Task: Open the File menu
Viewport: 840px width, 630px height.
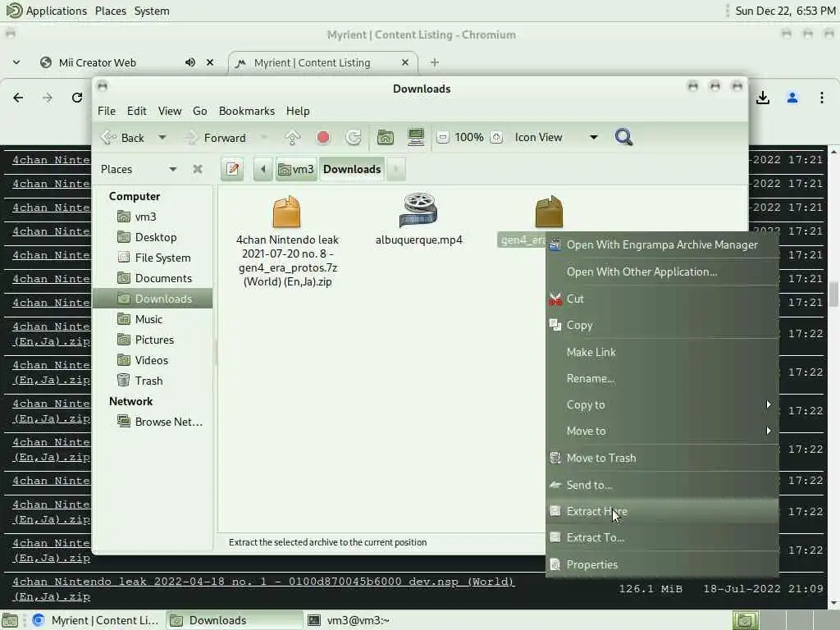Action: click(x=107, y=111)
